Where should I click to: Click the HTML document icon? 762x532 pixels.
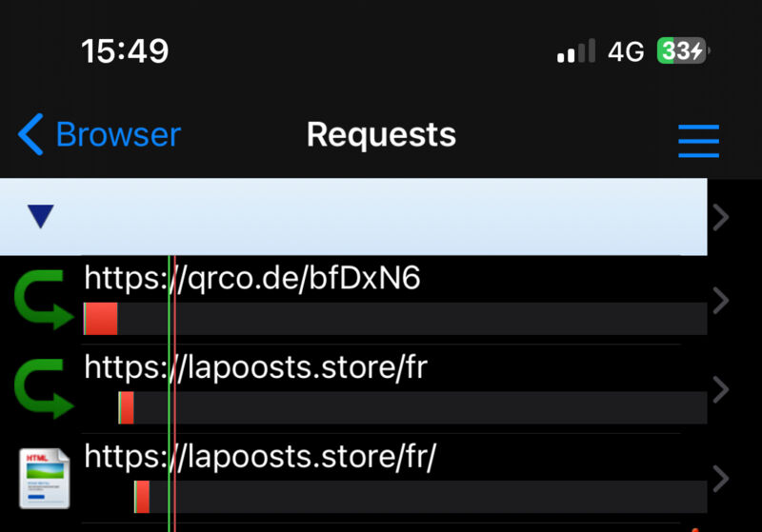coord(44,478)
